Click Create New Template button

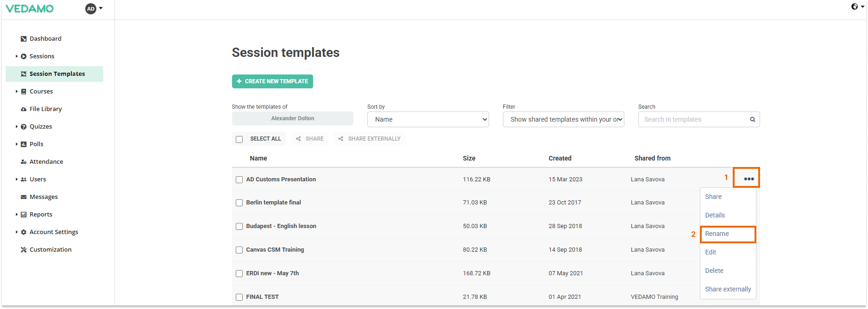click(x=272, y=81)
